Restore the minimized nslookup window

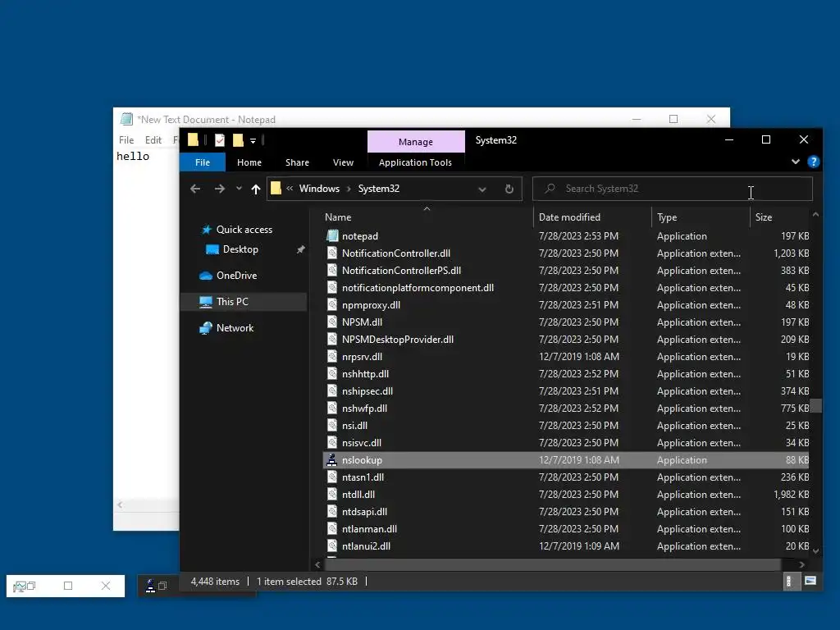[x=162, y=586]
